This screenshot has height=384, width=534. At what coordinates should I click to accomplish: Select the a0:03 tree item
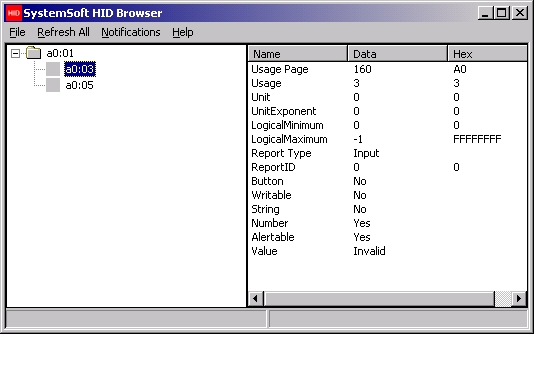(x=80, y=69)
